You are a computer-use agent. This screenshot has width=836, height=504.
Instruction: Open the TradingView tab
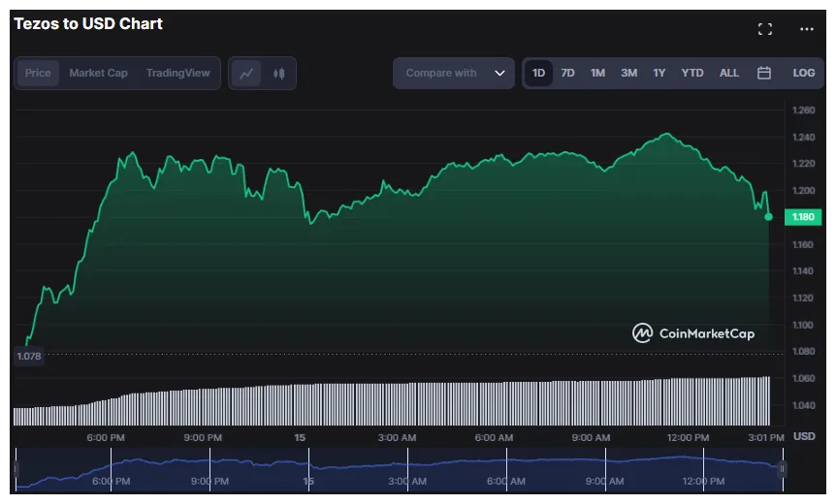tap(178, 73)
